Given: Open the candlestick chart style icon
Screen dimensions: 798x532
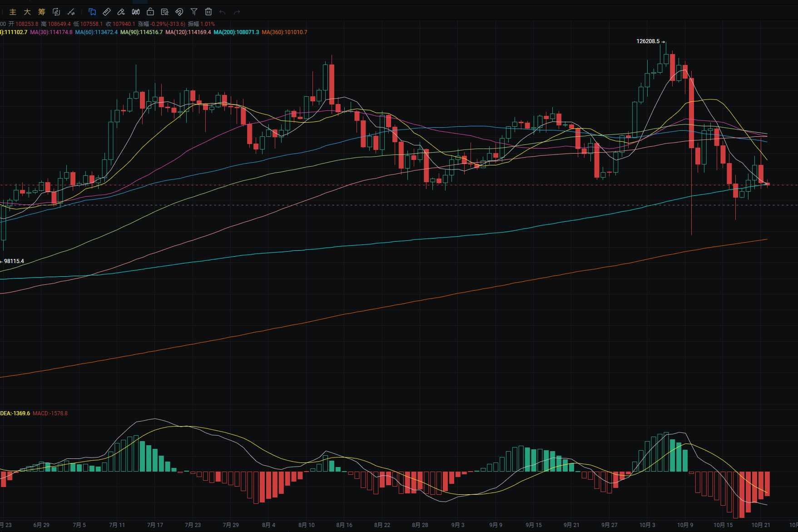Looking at the screenshot, I should [136, 12].
